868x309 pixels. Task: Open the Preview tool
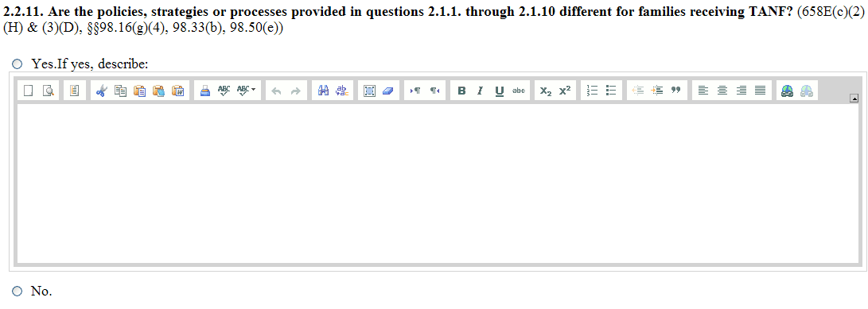click(x=49, y=91)
